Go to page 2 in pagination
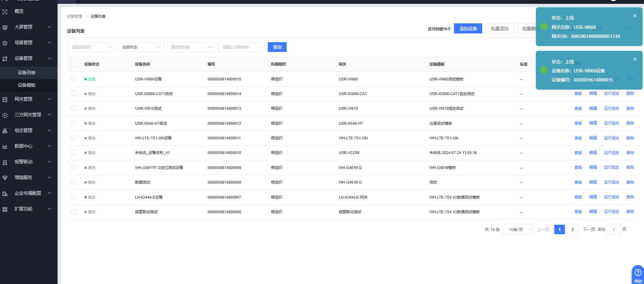Screen dimensions: 644x284 pos(573,229)
